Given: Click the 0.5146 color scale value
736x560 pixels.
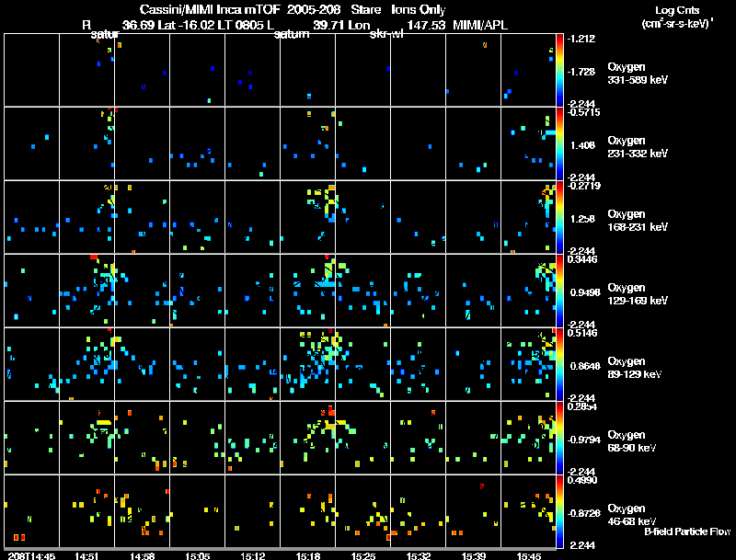Looking at the screenshot, I should [582, 333].
